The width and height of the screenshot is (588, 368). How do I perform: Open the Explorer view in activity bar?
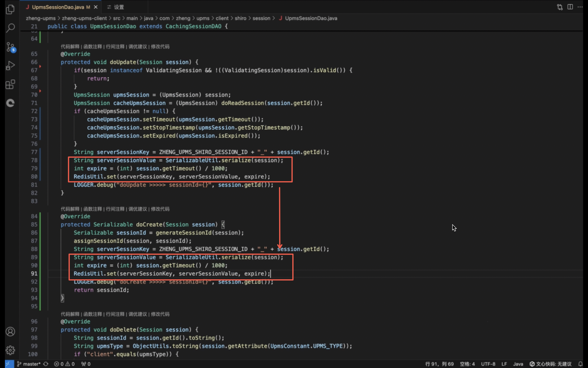tap(10, 9)
